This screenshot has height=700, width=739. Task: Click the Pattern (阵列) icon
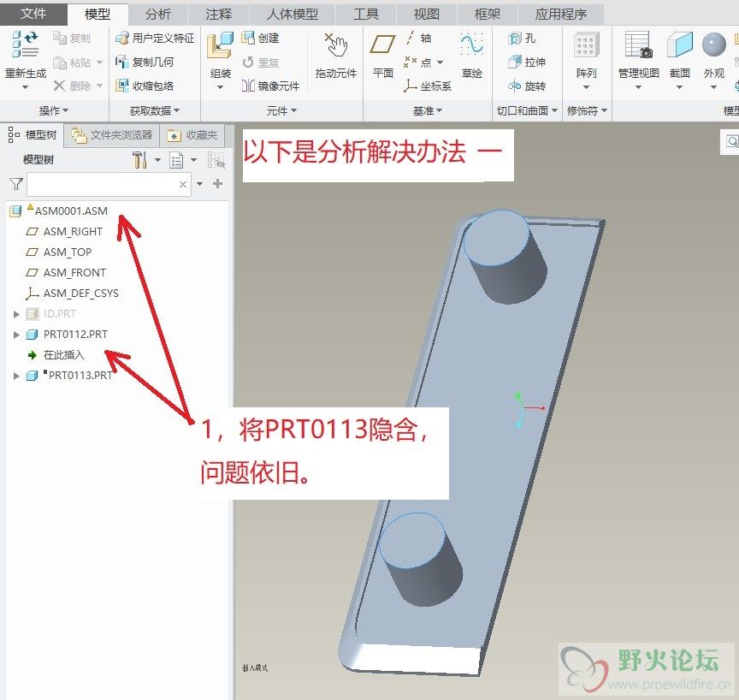(586, 45)
